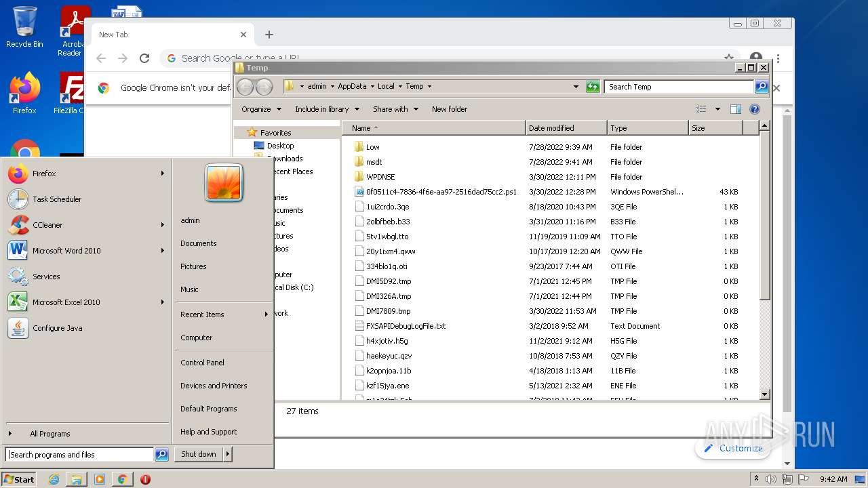Click Shut down button

[199, 455]
